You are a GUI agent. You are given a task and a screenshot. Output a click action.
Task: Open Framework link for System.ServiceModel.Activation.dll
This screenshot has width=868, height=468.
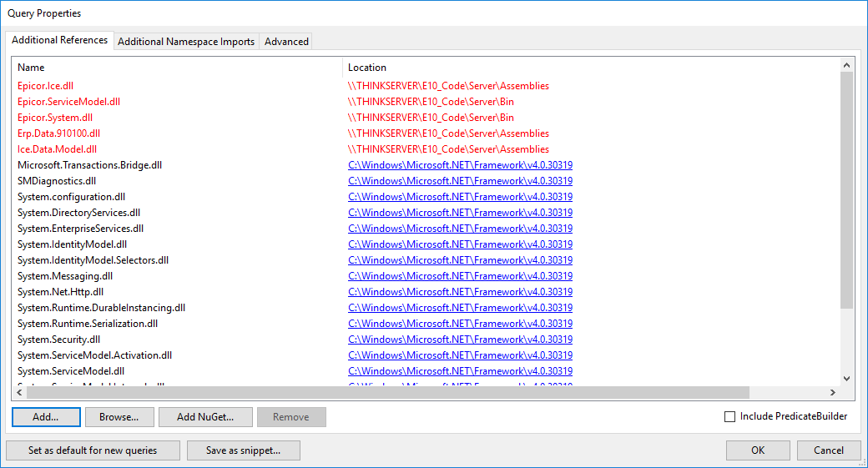pyautogui.click(x=460, y=355)
